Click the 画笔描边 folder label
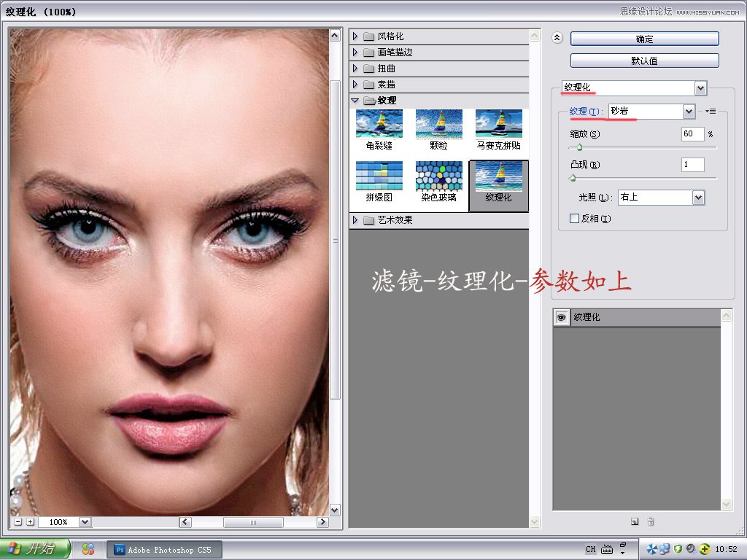This screenshot has width=747, height=560. point(395,52)
